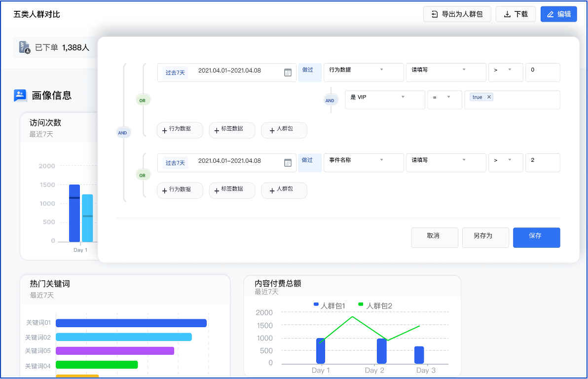Remove the true tag via its X
588x379 pixels.
tap(489, 97)
